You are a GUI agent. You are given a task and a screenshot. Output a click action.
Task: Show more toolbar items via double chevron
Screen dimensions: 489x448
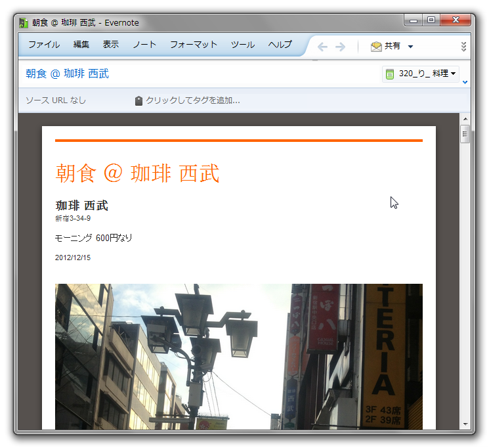464,47
